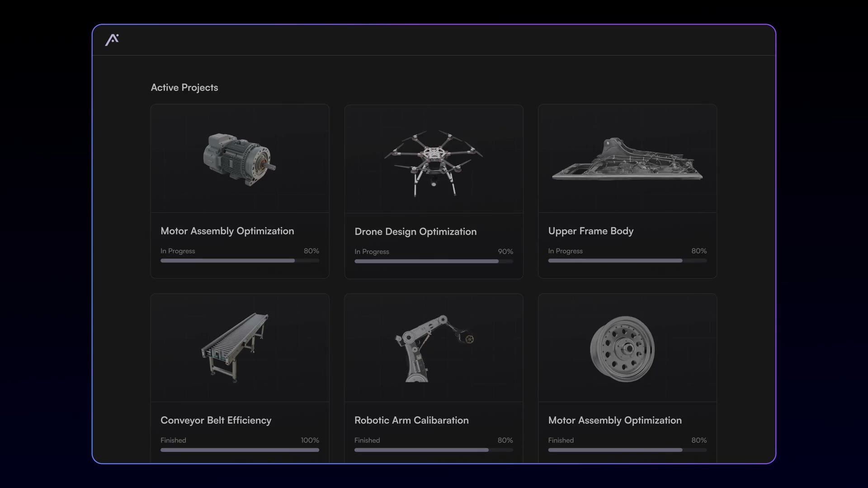Viewport: 868px width, 488px height.
Task: Open the electric motor thumbnail in first card
Action: 240,159
